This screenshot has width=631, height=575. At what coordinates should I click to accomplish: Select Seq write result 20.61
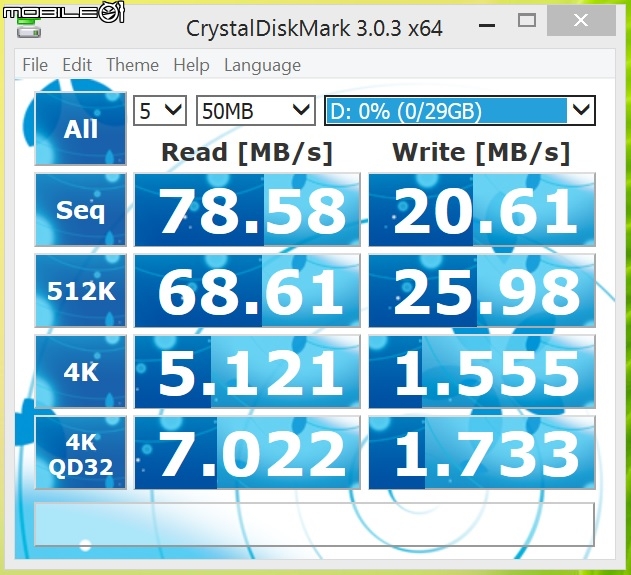[x=482, y=210]
